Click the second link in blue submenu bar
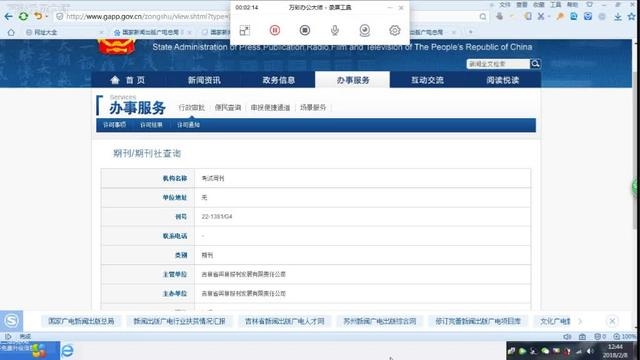This screenshot has width=640, height=360. (151, 125)
